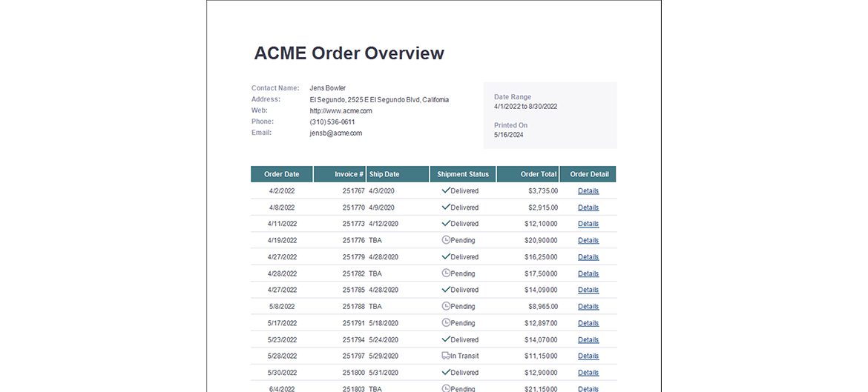Click Delivered checkmark icon for invoice 251800
868x392 pixels.
pyautogui.click(x=446, y=372)
